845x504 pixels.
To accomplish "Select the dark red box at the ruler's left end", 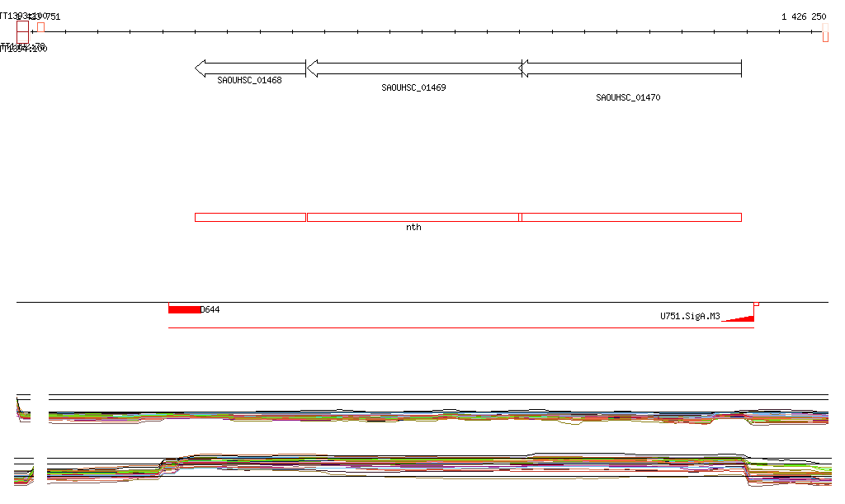I will coord(22,32).
